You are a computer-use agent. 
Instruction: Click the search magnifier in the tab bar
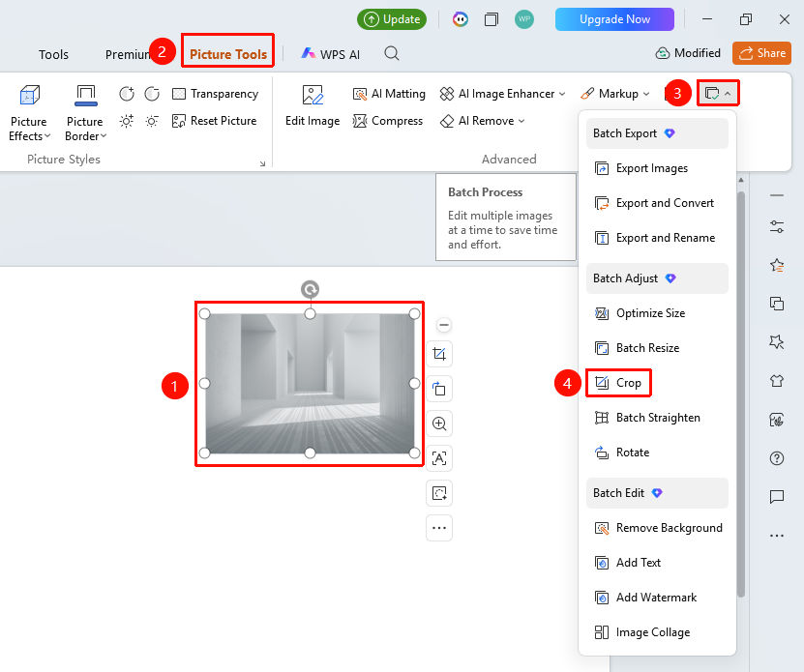392,53
